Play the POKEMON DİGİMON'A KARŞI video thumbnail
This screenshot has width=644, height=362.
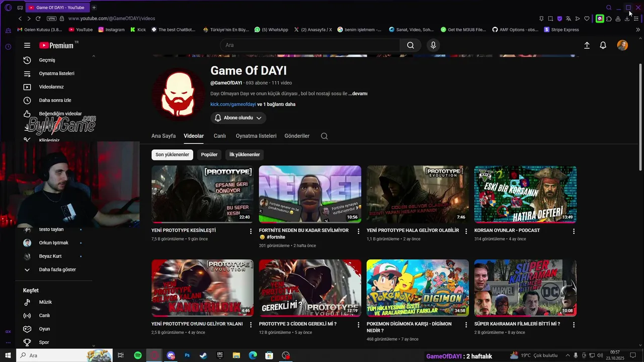click(418, 288)
